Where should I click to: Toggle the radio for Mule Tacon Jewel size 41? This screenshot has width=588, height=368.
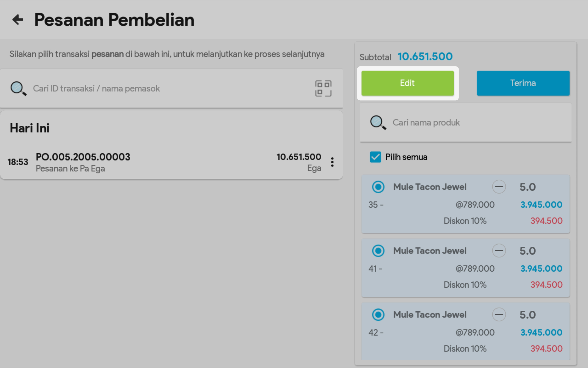pyautogui.click(x=378, y=251)
